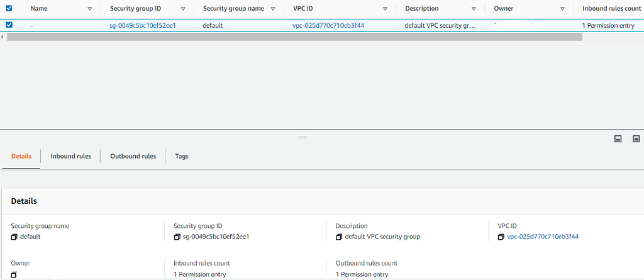Screen dimensions: 644x280
Task: Click the Description column header text
Action: (422, 8)
